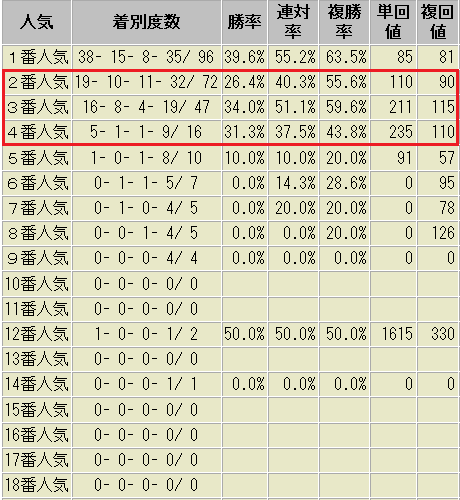
Task: Click 3番人気 win rate 34.0%
Action: pos(244,107)
